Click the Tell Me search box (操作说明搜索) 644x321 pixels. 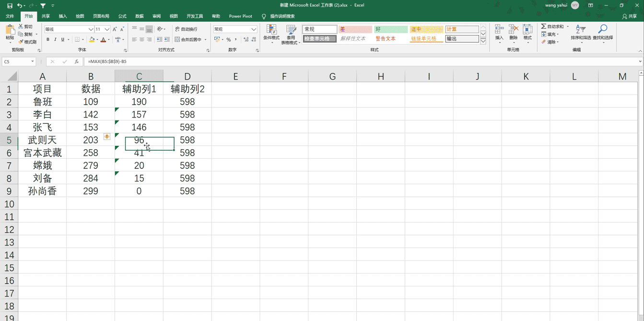point(282,16)
